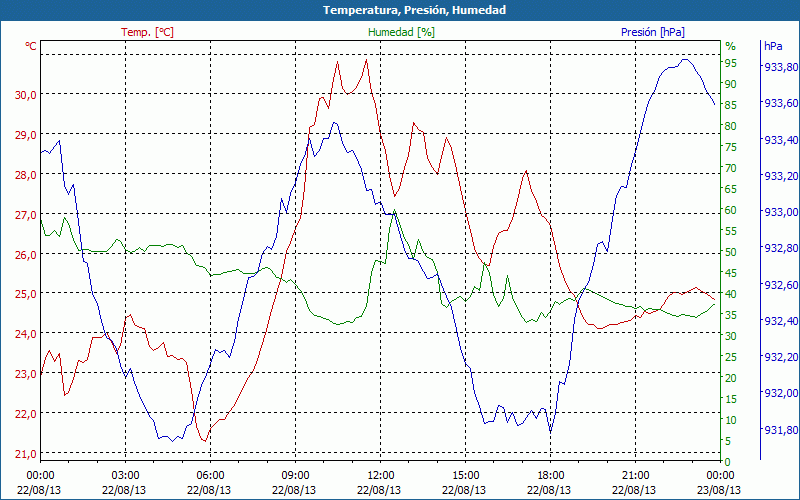This screenshot has width=800, height=500.
Task: Click the '10' humidity axis value
Action: [x=731, y=420]
